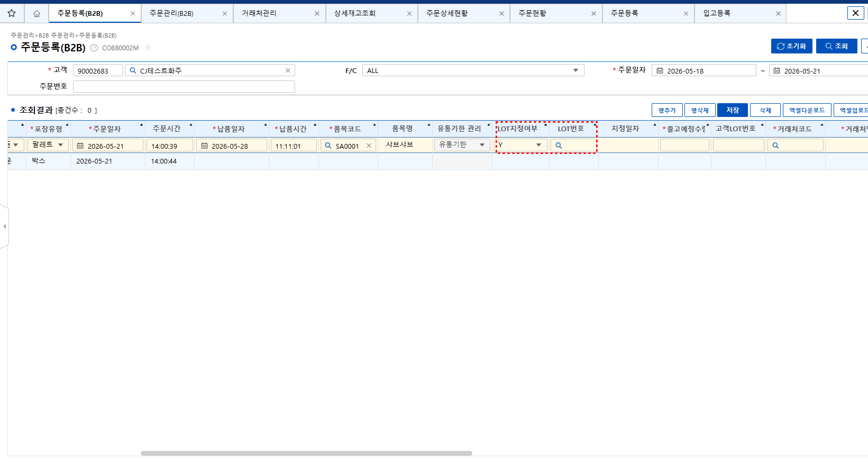Open the 상세재고조회 tab
The width and height of the screenshot is (868, 462).
pos(355,13)
